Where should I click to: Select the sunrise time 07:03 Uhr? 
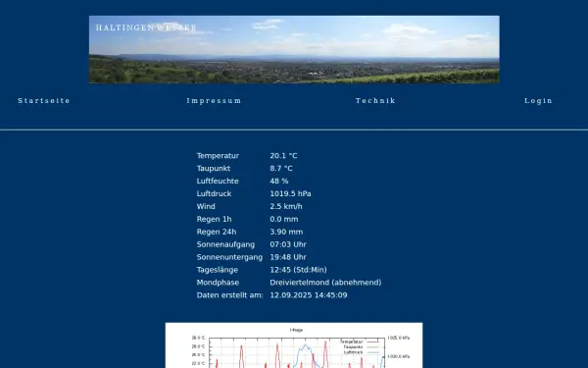pyautogui.click(x=288, y=244)
